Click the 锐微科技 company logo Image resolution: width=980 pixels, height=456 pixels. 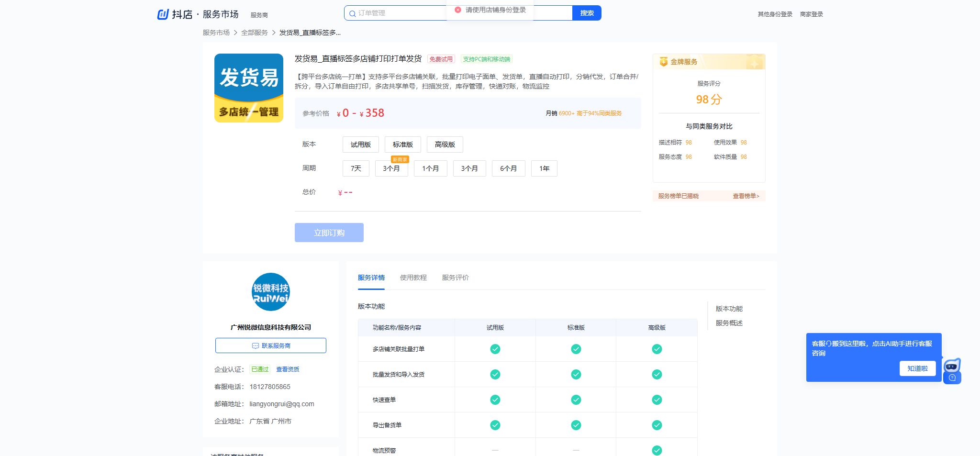tap(271, 292)
